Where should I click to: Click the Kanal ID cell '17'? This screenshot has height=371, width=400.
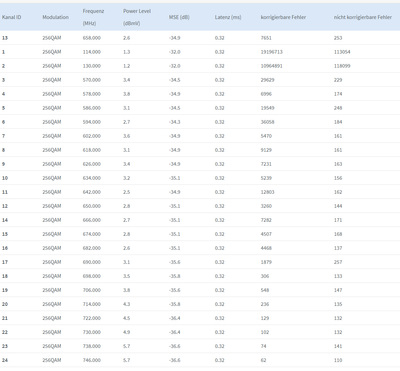(x=5, y=262)
